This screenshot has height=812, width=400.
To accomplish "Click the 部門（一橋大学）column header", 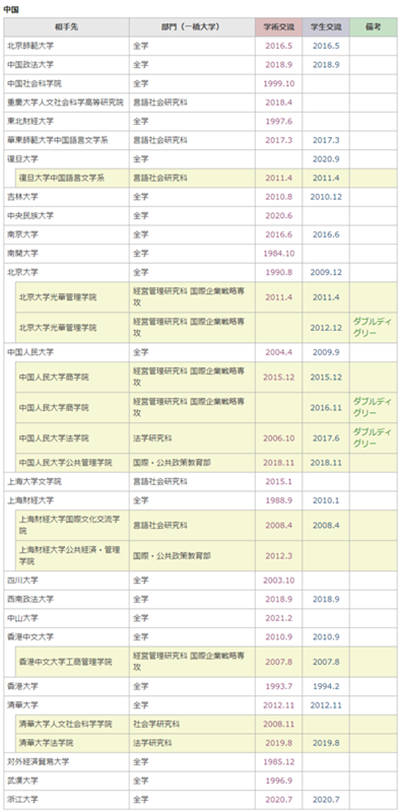I will pyautogui.click(x=192, y=27).
